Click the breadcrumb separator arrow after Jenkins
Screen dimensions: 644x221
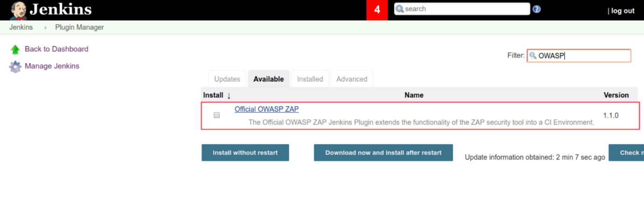pos(46,28)
